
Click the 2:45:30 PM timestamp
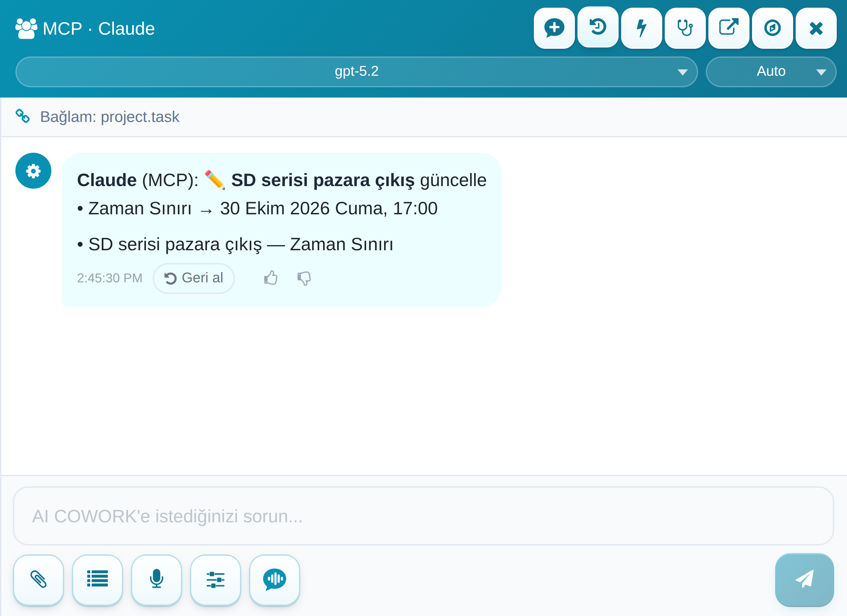pos(110,278)
